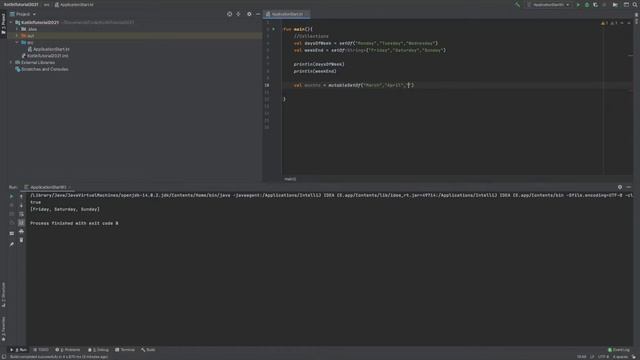Image resolution: width=640 pixels, height=360 pixels.
Task: Open Run panel settings gear
Action: coord(620,187)
